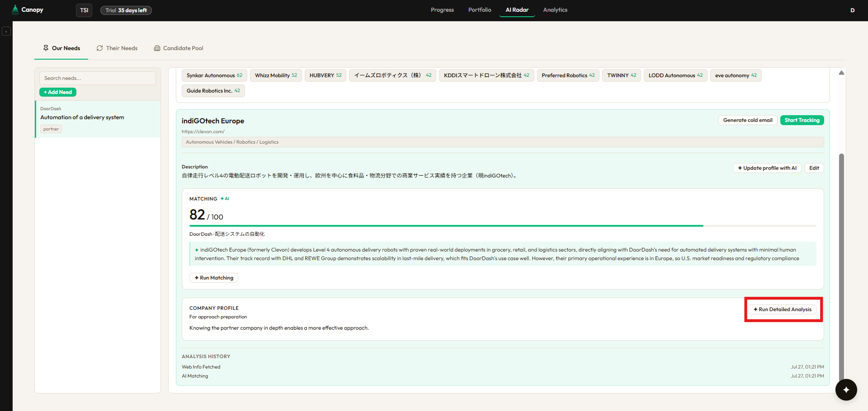
Task: Open the AI Radar nav item
Action: click(x=517, y=10)
